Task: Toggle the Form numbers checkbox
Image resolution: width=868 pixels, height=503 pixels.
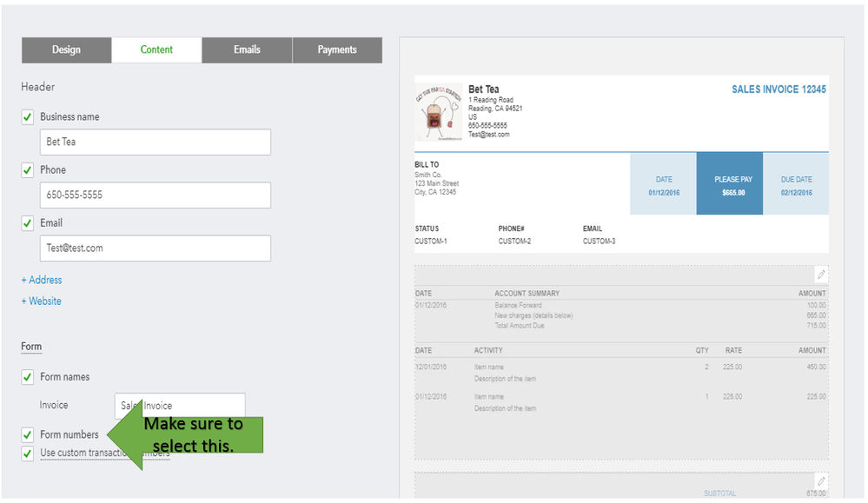Action: [x=28, y=434]
